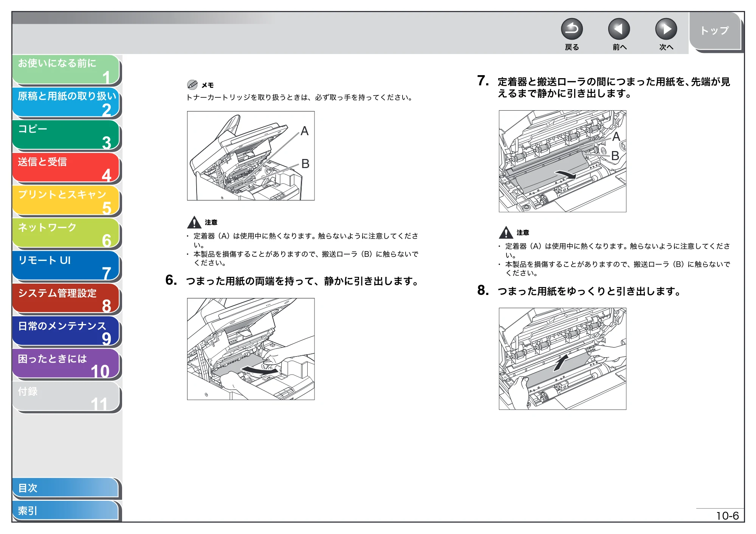Click the メモ pencil note icon
The width and height of the screenshot is (756, 534).
click(192, 85)
